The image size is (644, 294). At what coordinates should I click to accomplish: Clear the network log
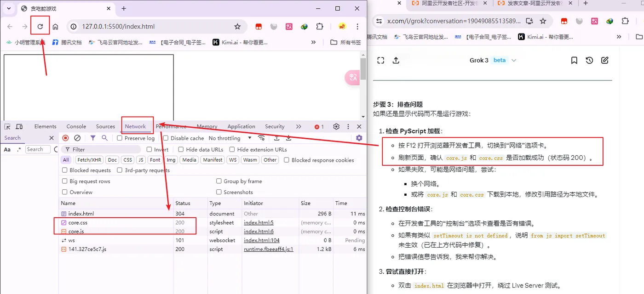[x=77, y=138]
